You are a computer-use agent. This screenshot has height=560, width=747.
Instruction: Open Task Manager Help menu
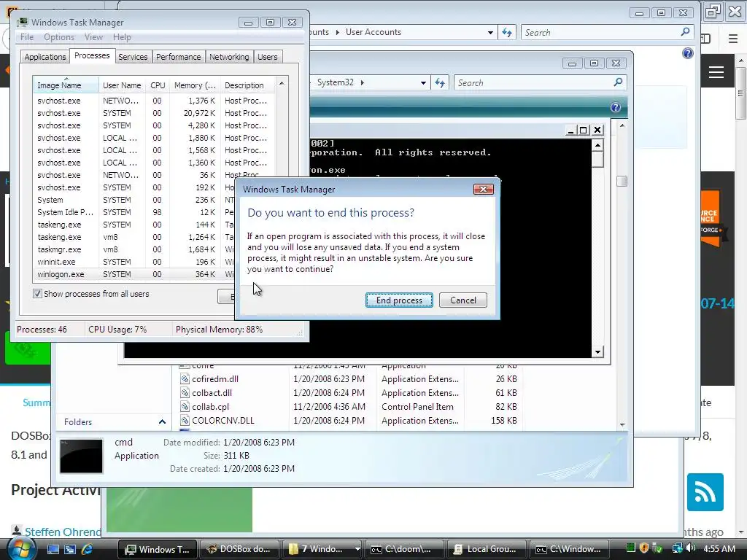122,37
